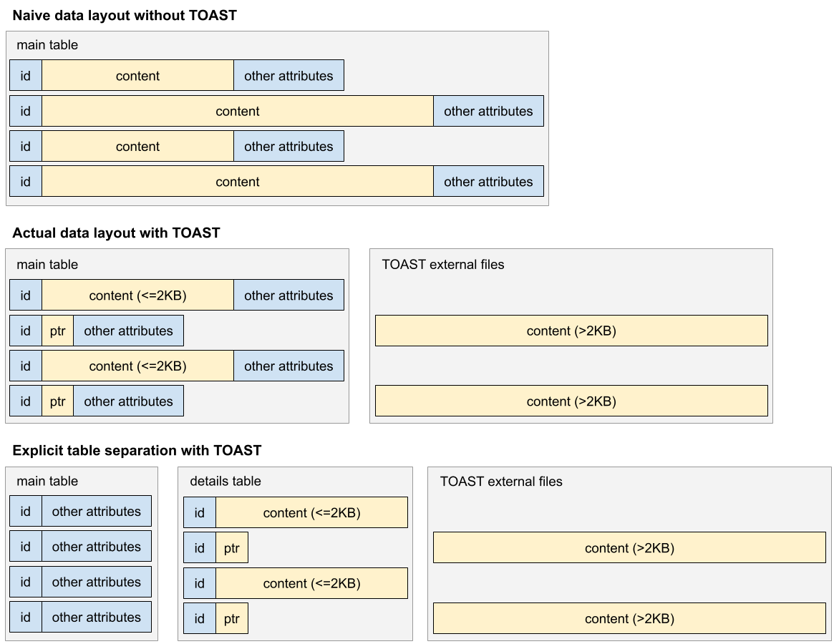Click the wide content cell in the naive layout's second row
Viewport: 834px width, 644px height.
pyautogui.click(x=237, y=112)
